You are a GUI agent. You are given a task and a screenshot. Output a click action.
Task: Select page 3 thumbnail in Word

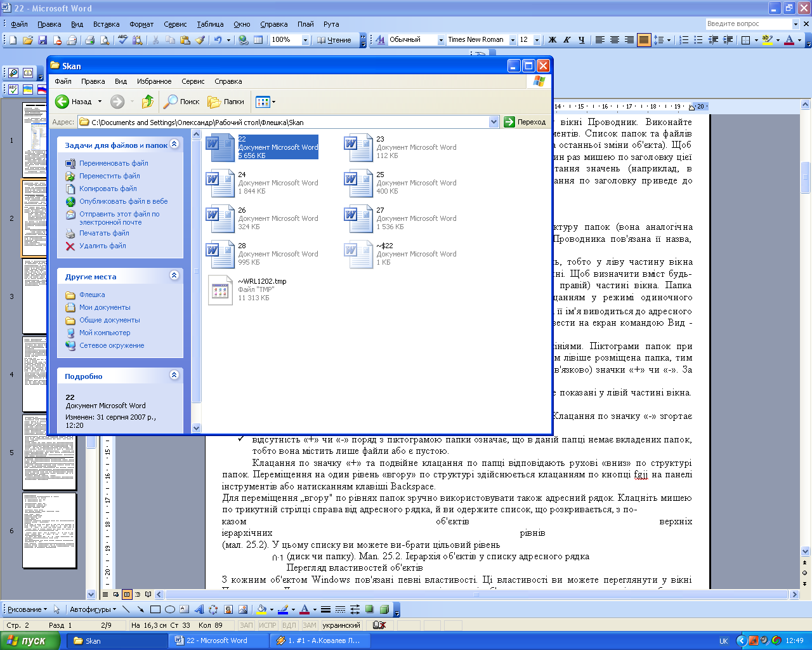click(49, 296)
